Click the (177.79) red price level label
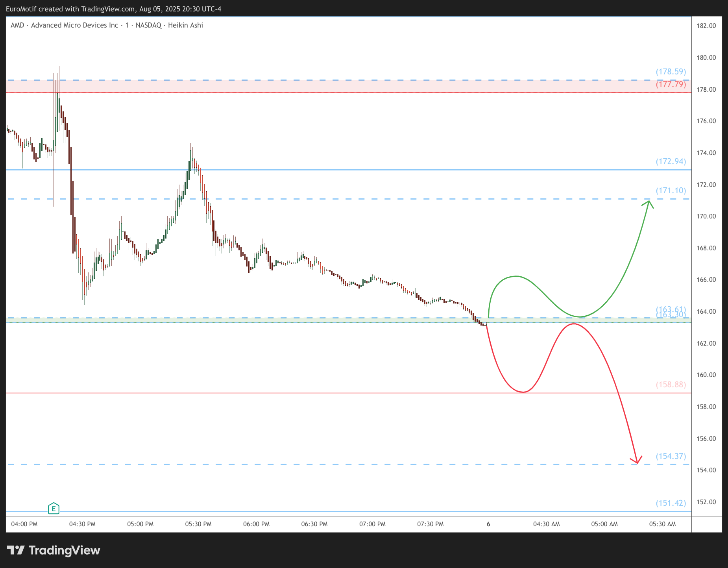 tap(671, 84)
